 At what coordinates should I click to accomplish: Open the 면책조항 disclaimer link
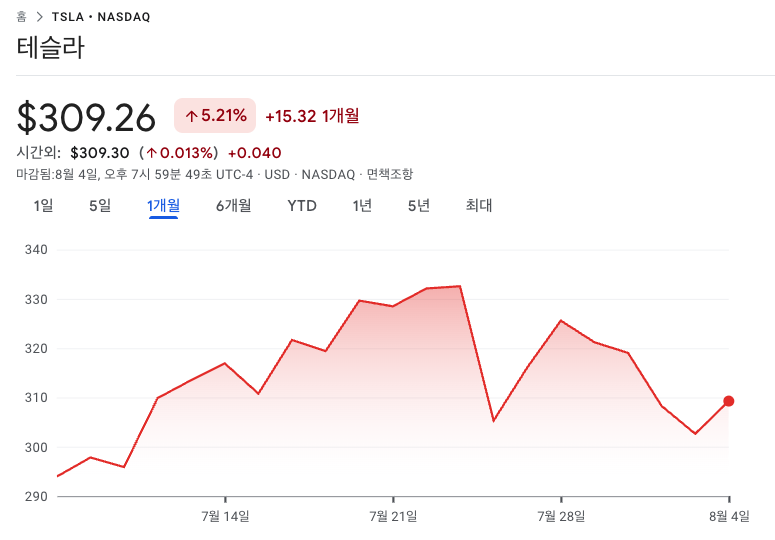coord(389,174)
